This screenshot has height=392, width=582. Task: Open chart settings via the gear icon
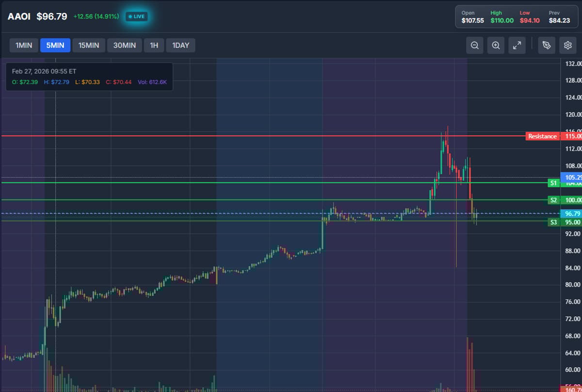point(567,45)
